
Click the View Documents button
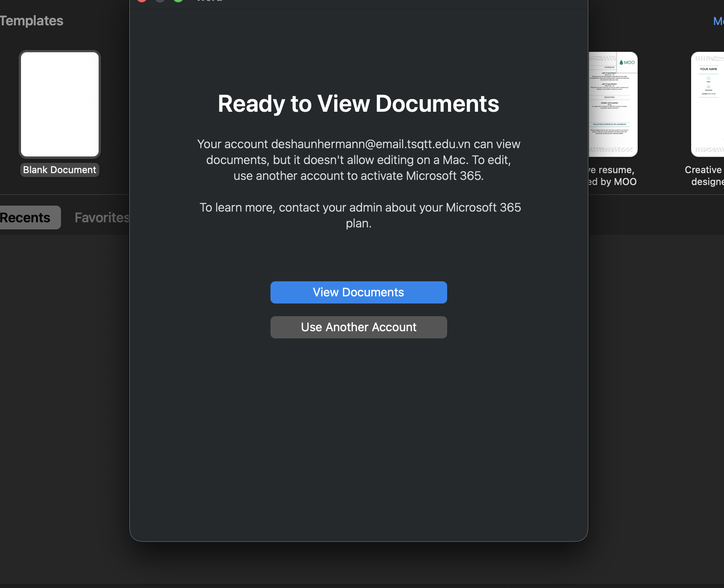[x=358, y=292]
